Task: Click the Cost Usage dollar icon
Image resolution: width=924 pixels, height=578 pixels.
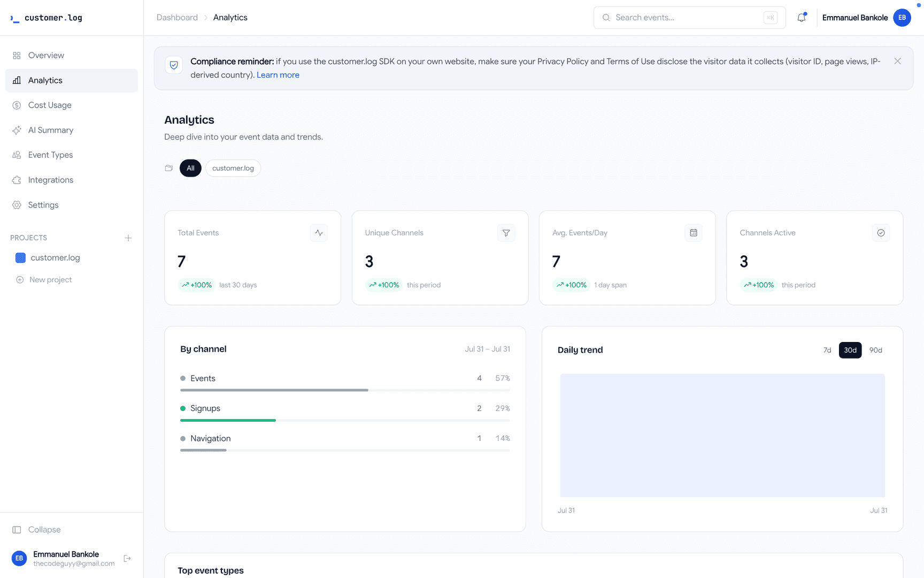Action: (x=17, y=105)
